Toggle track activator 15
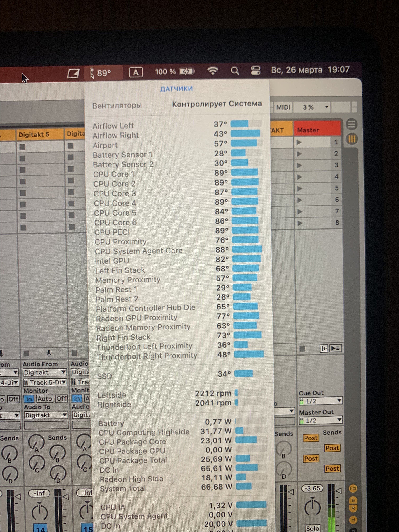This screenshot has width=399, height=532. point(87,528)
